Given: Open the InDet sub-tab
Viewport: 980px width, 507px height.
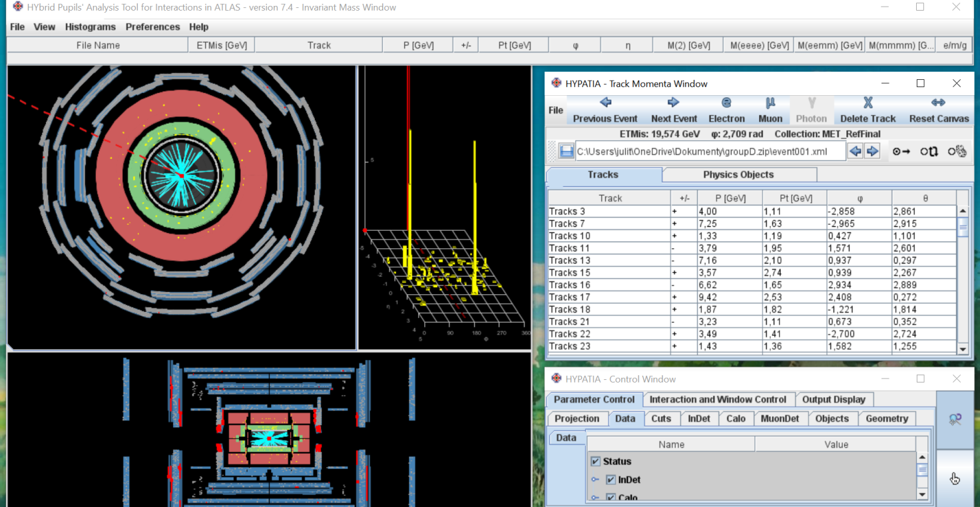Looking at the screenshot, I should [x=699, y=419].
